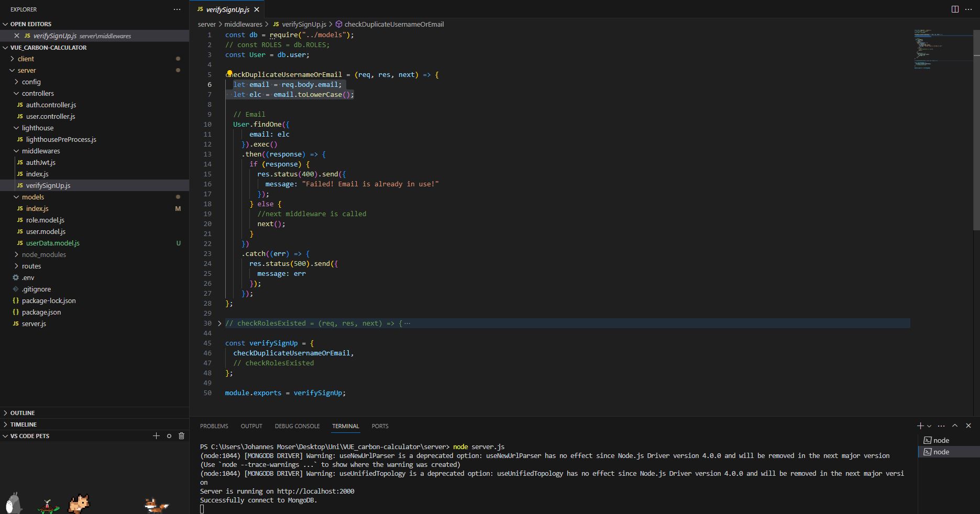The width and height of the screenshot is (980, 514).
Task: Collapse the lighthouse folder
Action: (x=94, y=128)
